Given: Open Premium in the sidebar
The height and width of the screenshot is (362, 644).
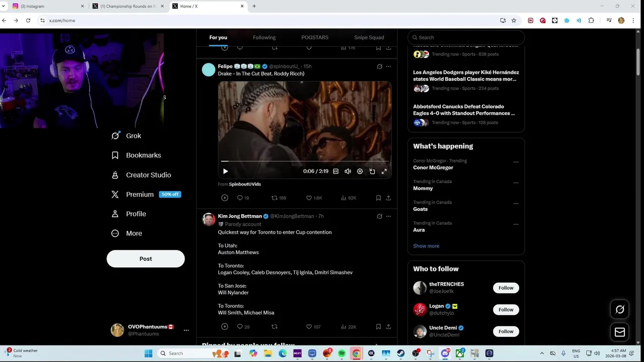Looking at the screenshot, I should point(145,195).
